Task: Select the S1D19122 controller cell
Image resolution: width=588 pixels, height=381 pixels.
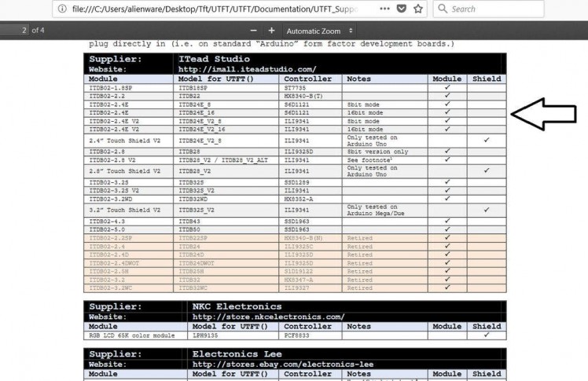Action: pyautogui.click(x=311, y=272)
